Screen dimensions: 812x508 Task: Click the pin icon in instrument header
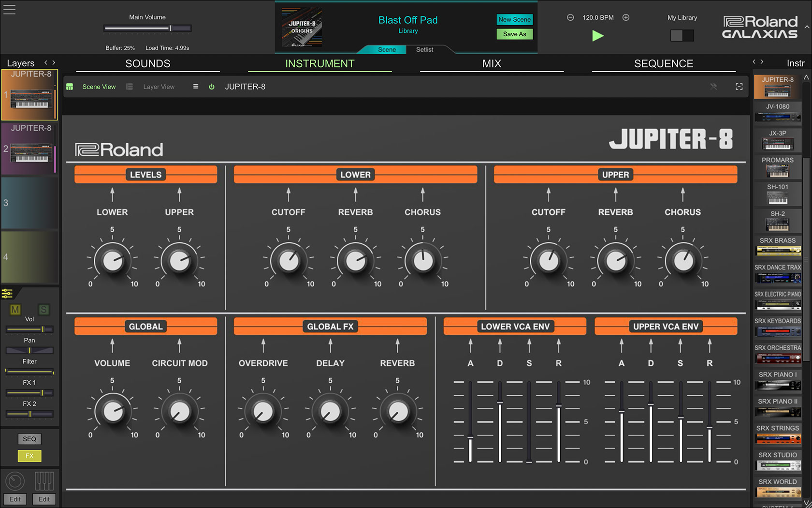pyautogui.click(x=713, y=87)
